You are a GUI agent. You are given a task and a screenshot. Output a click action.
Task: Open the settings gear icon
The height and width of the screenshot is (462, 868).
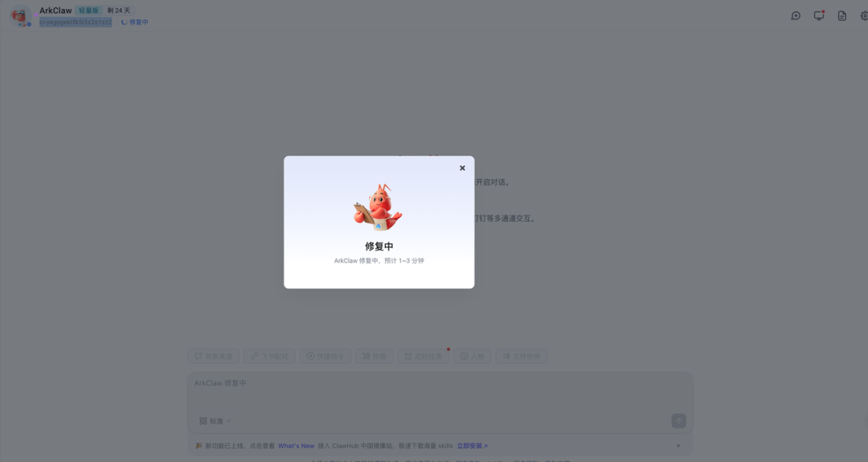pos(864,16)
